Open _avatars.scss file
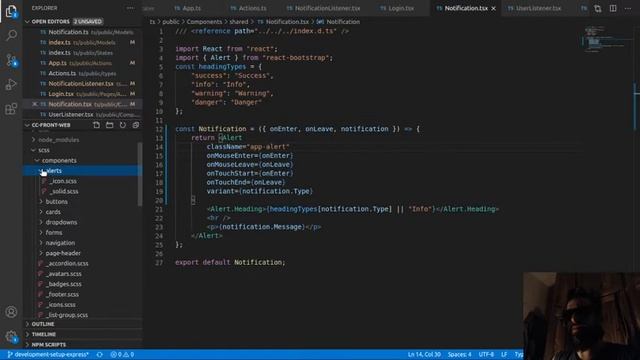The width and height of the screenshot is (640, 360). (x=63, y=273)
